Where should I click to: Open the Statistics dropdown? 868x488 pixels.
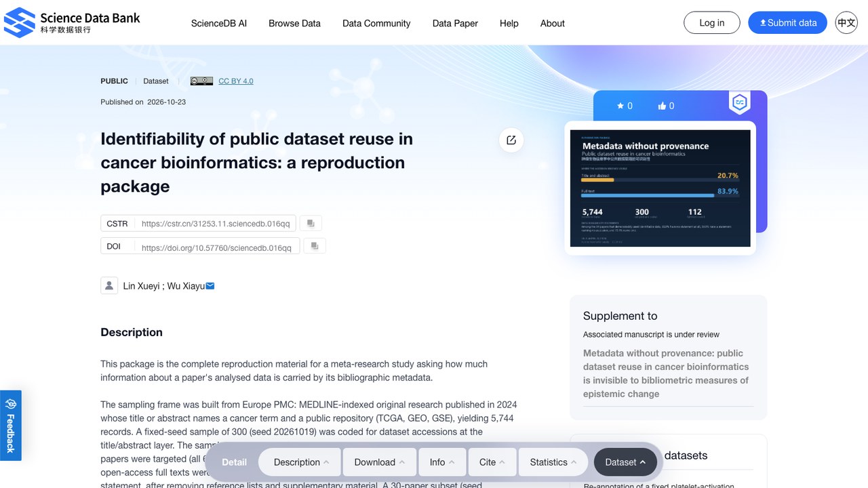(553, 462)
